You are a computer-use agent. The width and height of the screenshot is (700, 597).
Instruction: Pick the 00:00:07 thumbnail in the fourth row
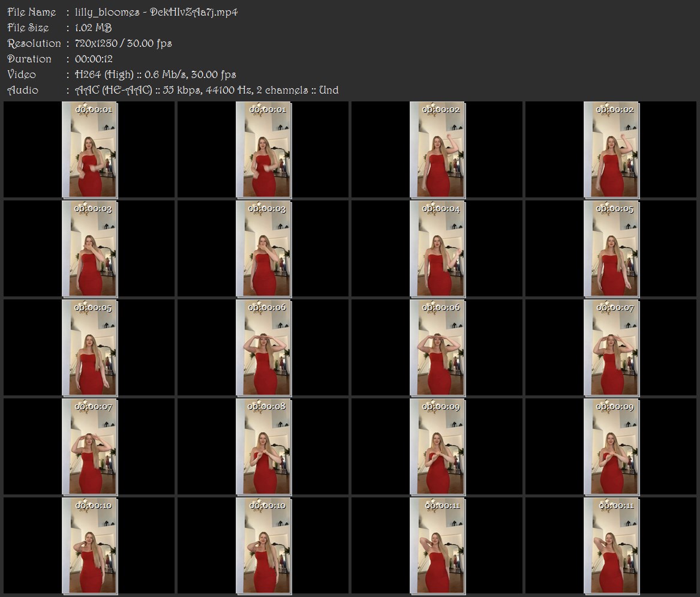pos(89,446)
